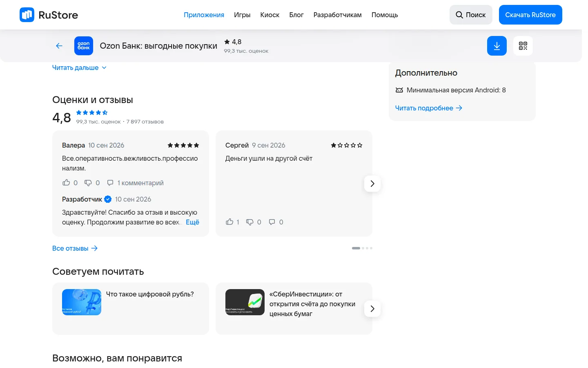Click the Поиск button
Viewport: 588px width, 368px height.
click(471, 15)
